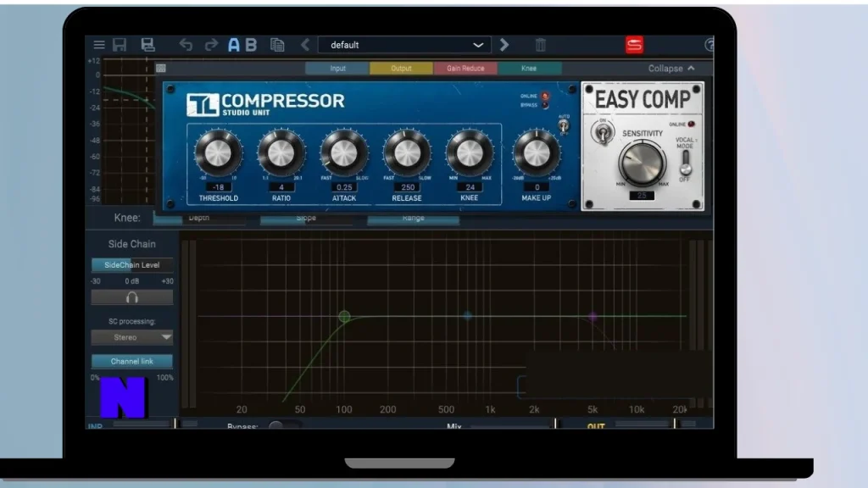The width and height of the screenshot is (868, 488).
Task: Toggle the Easy Comp Online LED
Action: pos(691,125)
